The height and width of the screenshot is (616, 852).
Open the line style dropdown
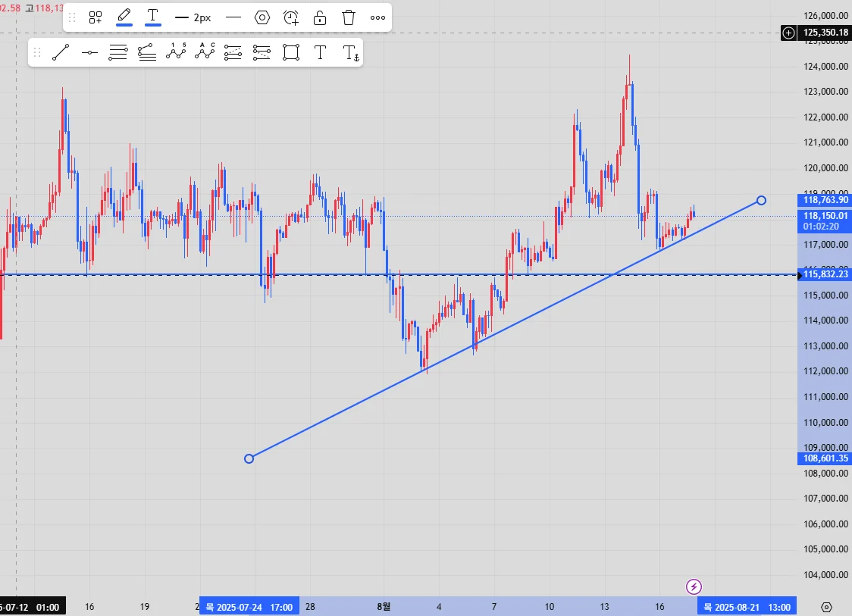click(x=233, y=17)
